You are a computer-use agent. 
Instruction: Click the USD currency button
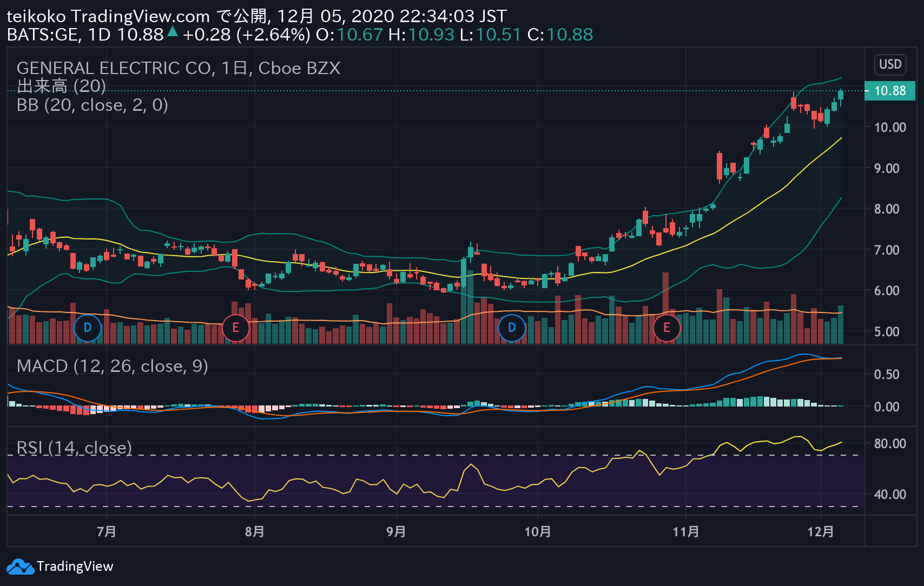(x=890, y=64)
